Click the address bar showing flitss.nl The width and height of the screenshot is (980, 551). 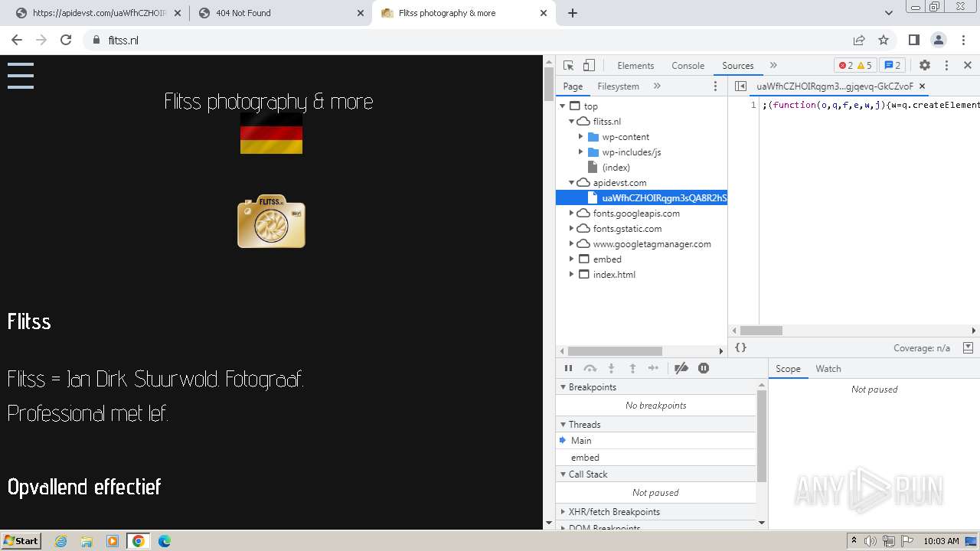point(467,40)
